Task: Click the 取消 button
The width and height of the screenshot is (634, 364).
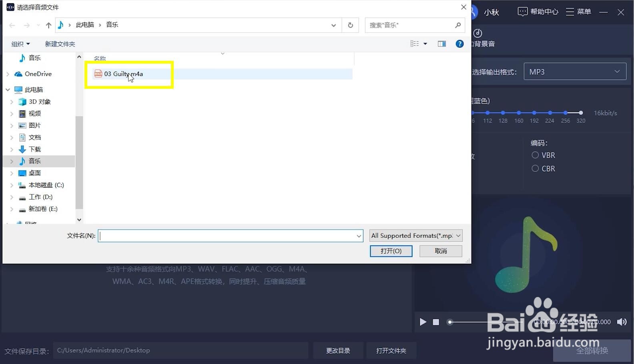Action: click(441, 251)
